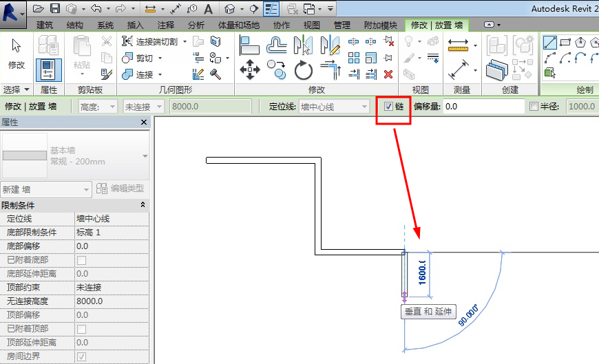
Task: Click the Rotate tool icon
Action: pos(304,69)
